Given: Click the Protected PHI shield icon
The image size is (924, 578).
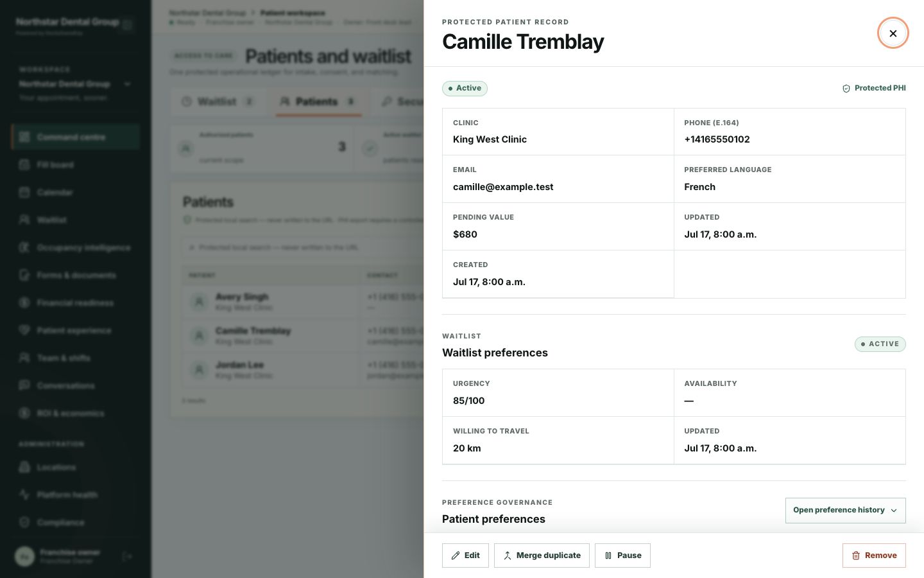Looking at the screenshot, I should pyautogui.click(x=846, y=89).
